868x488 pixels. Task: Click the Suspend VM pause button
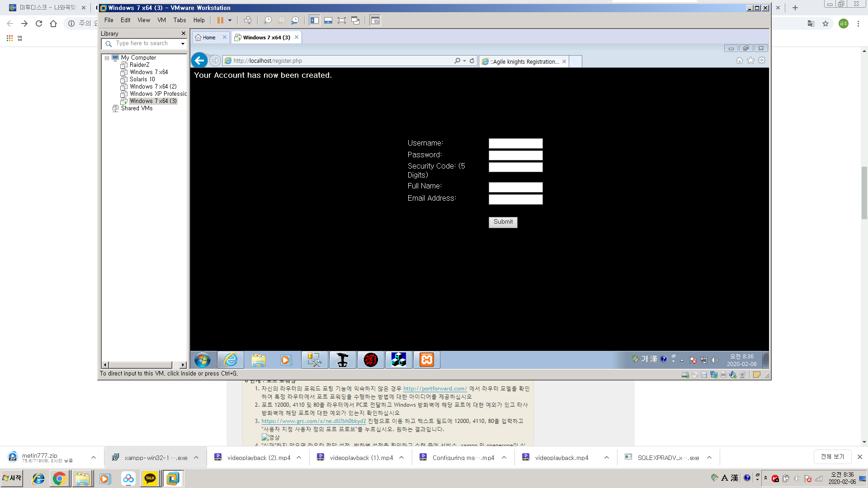pyautogui.click(x=220, y=20)
